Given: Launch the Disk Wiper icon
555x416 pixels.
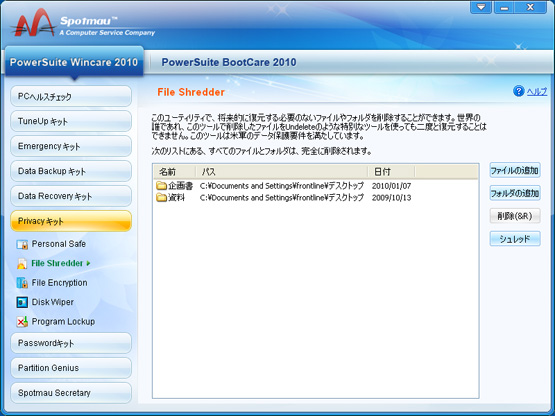Looking at the screenshot, I should tap(22, 302).
